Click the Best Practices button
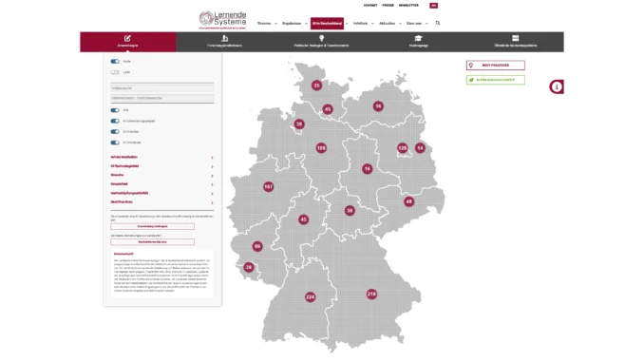 tap(495, 66)
